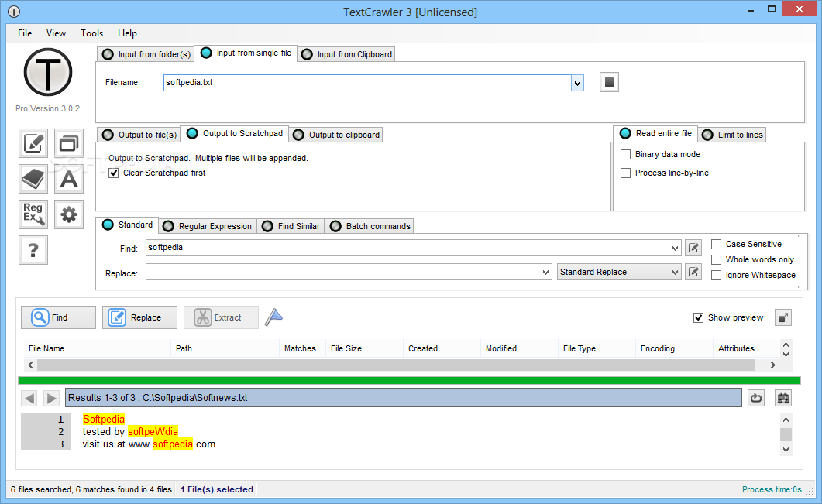
Task: Uncheck Show preview checkbox
Action: 698,317
